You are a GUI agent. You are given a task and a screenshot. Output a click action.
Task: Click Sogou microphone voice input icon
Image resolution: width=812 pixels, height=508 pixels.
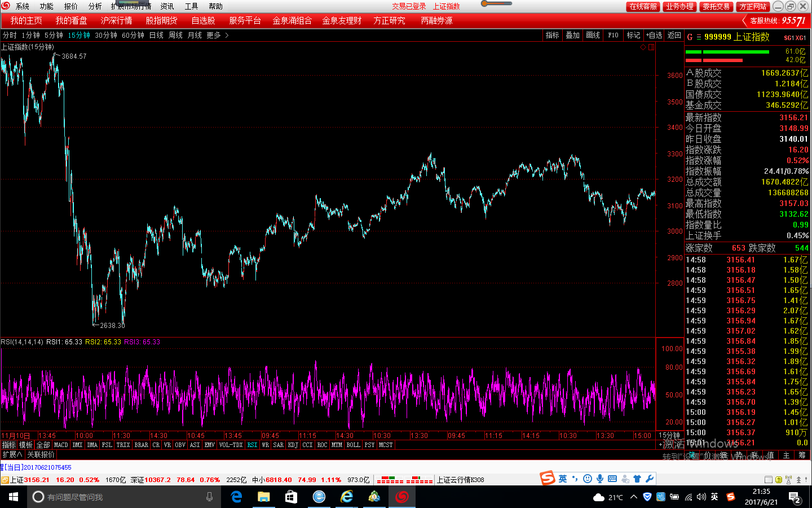tap(600, 479)
